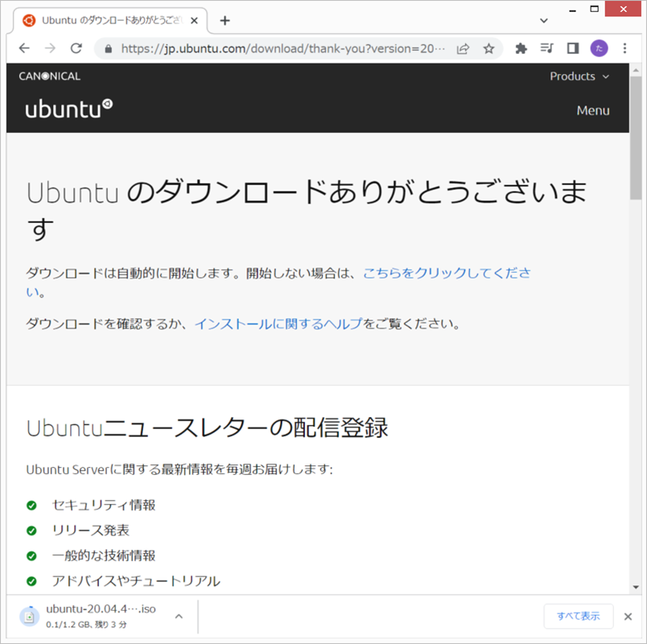
Task: Open the tab search chevron
Action: click(x=544, y=21)
